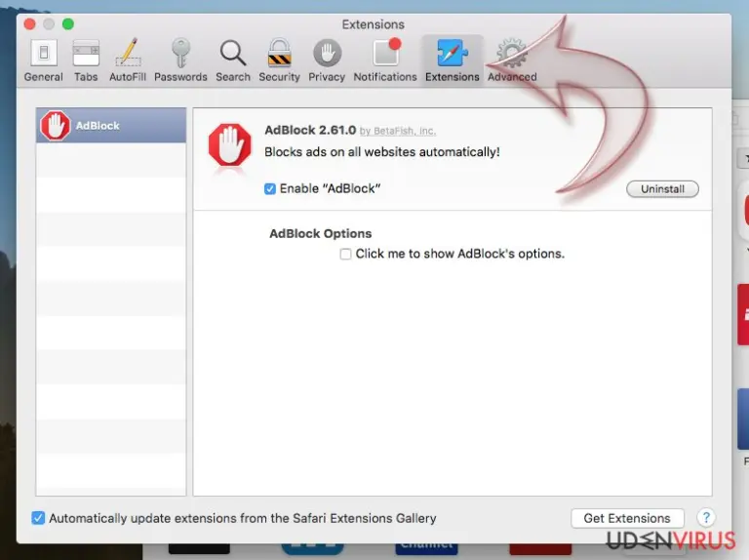Screen dimensions: 749x560
Task: Open the Passwords preferences pane
Action: tap(180, 60)
